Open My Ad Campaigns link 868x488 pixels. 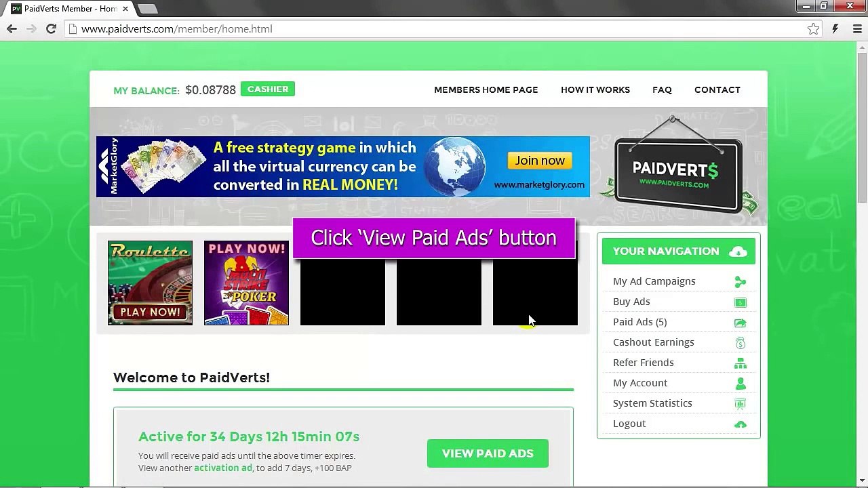click(654, 281)
